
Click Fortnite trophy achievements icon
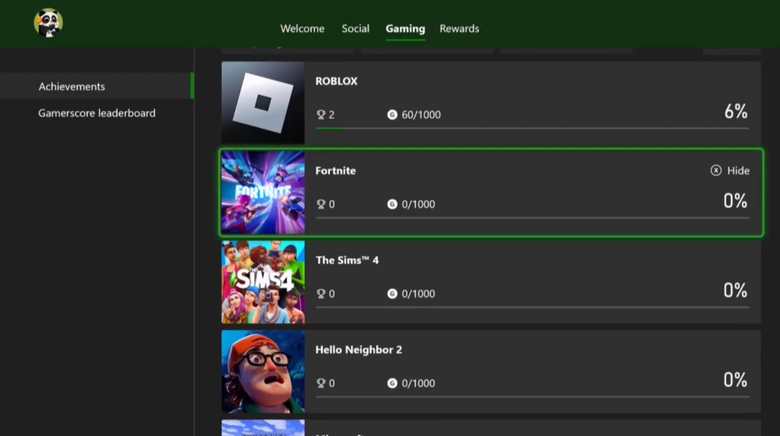tap(321, 205)
